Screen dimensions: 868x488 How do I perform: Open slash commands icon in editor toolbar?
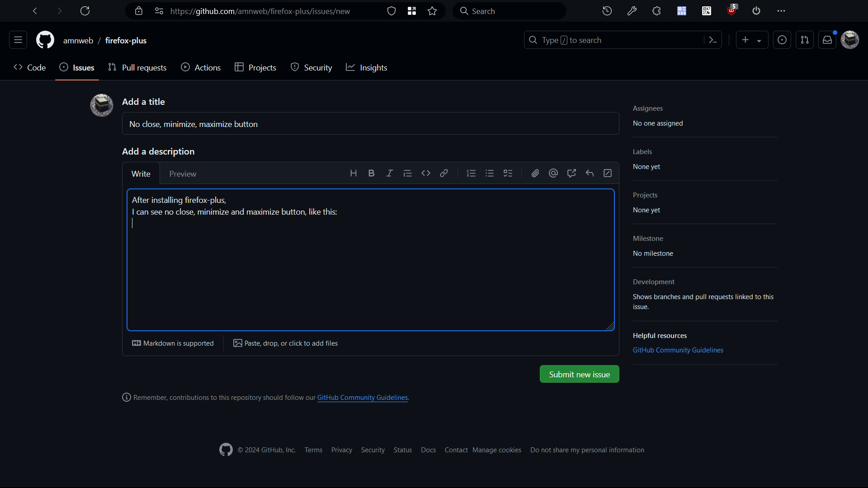point(608,173)
